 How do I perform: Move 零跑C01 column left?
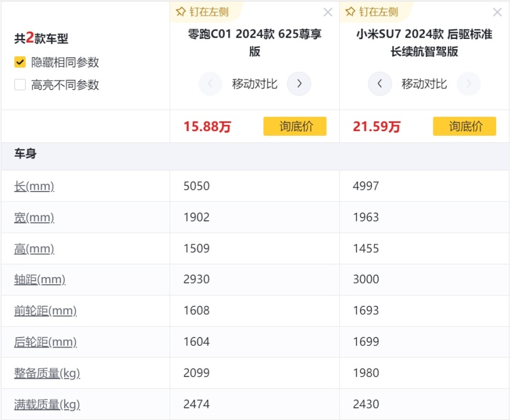(211, 84)
